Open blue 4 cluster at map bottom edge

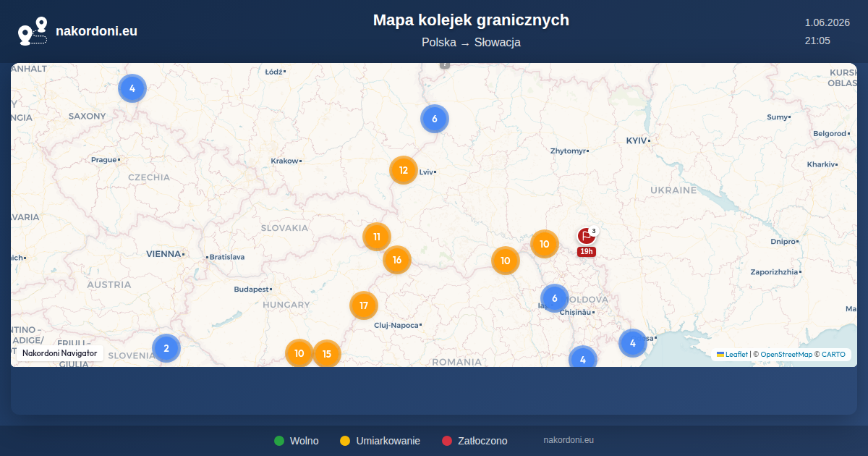[x=583, y=358]
